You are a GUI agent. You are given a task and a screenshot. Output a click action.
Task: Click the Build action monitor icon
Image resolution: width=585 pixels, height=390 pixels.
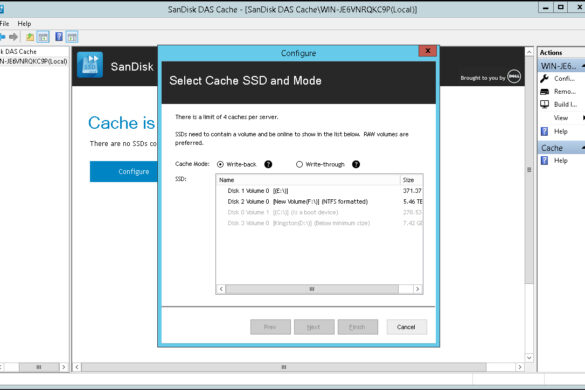(x=544, y=104)
